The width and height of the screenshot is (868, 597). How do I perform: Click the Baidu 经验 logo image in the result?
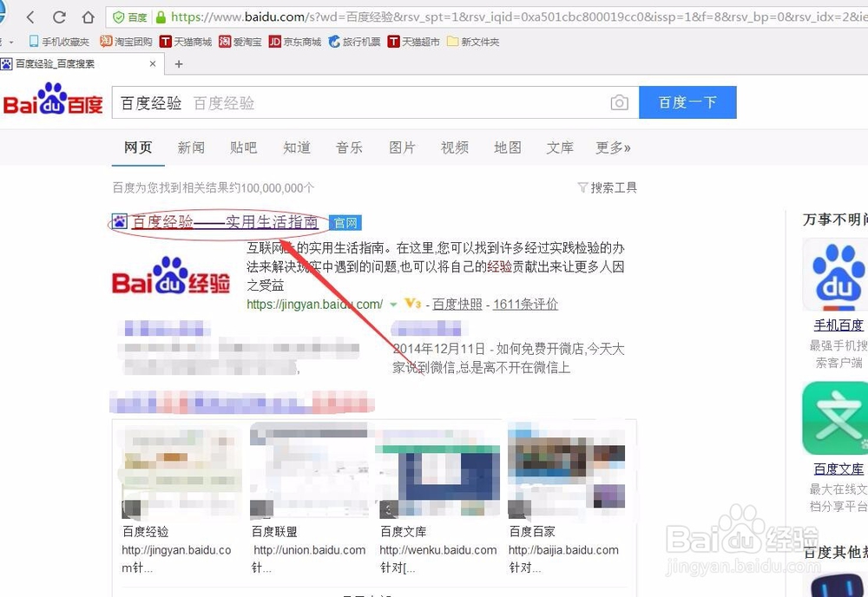click(171, 275)
